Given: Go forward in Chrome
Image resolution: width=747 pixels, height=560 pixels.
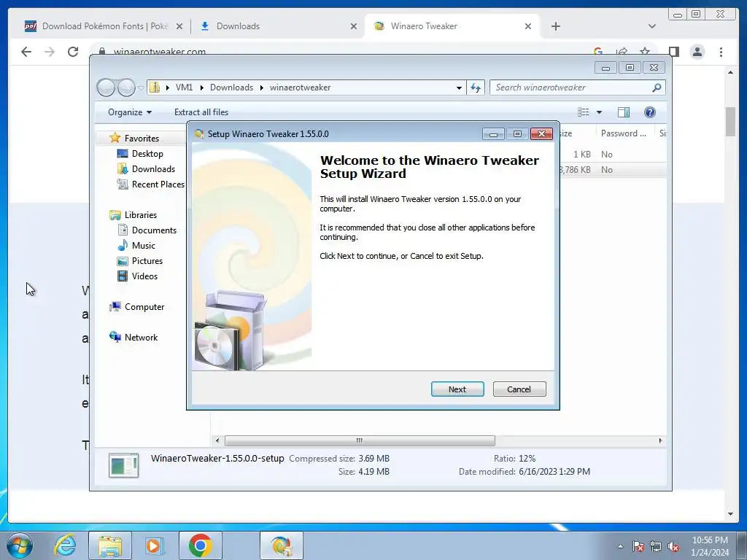Looking at the screenshot, I should click(x=50, y=52).
